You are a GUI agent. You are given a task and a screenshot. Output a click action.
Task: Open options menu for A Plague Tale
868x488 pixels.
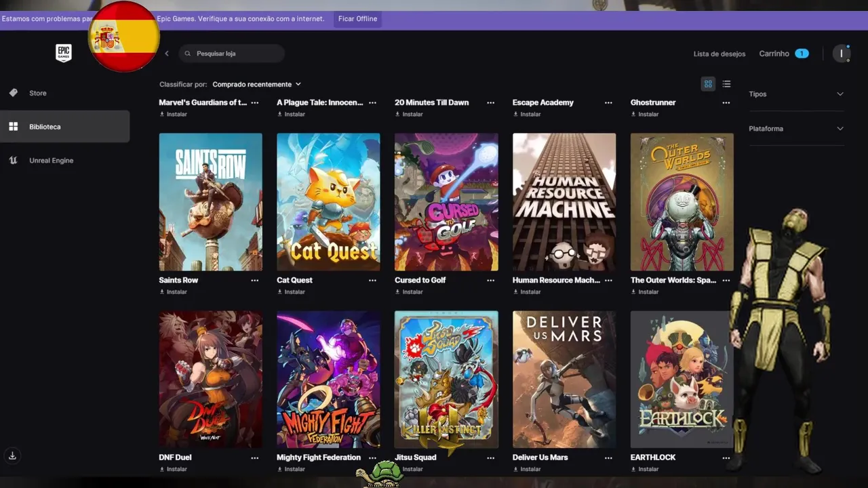click(372, 103)
